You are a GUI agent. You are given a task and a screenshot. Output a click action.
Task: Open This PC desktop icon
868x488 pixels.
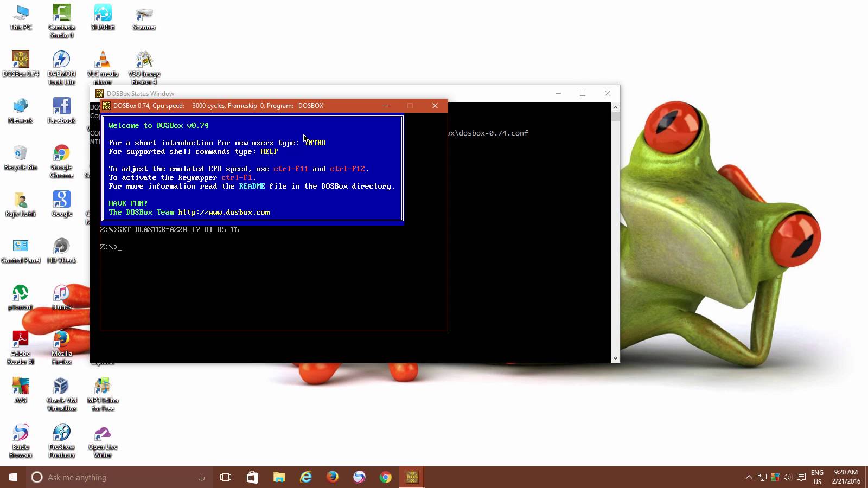click(x=21, y=17)
